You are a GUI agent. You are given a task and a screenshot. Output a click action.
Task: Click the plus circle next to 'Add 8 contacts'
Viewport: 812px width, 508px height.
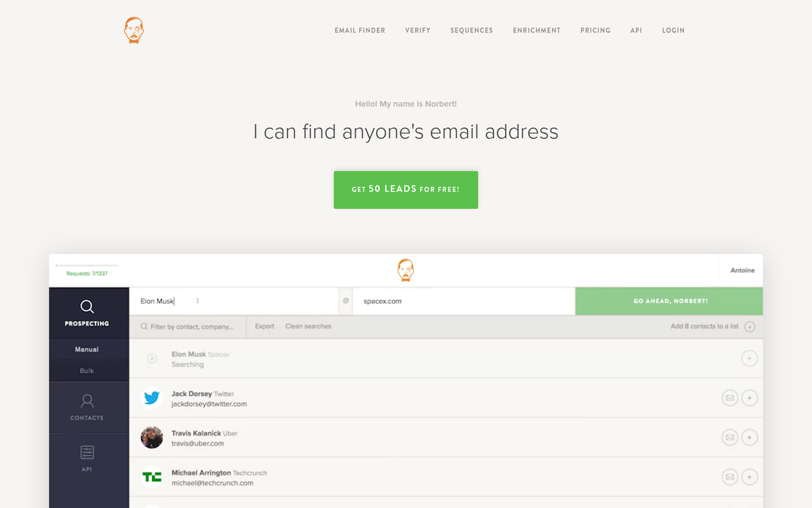(750, 326)
